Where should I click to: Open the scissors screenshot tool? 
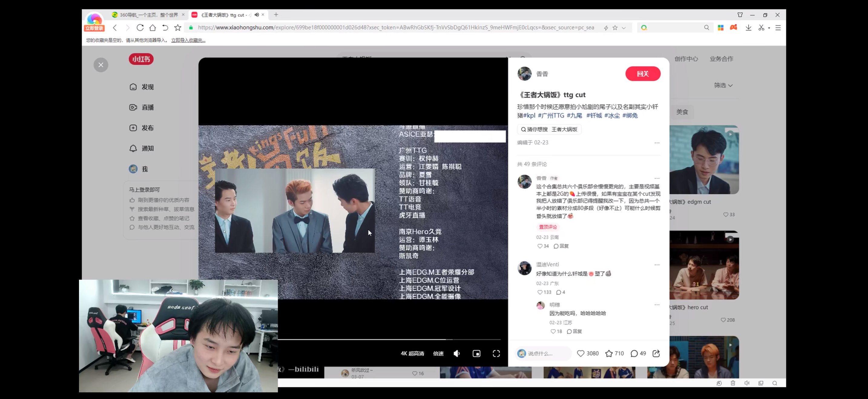(761, 28)
